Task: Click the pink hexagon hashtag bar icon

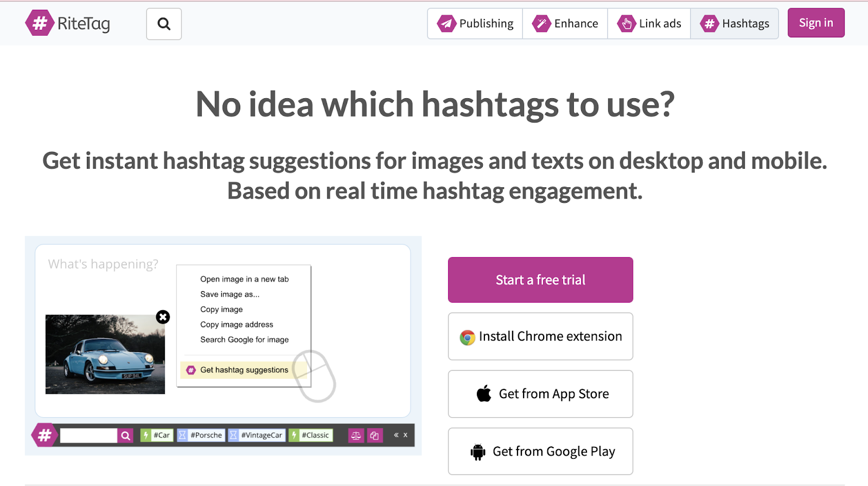Action: point(44,435)
